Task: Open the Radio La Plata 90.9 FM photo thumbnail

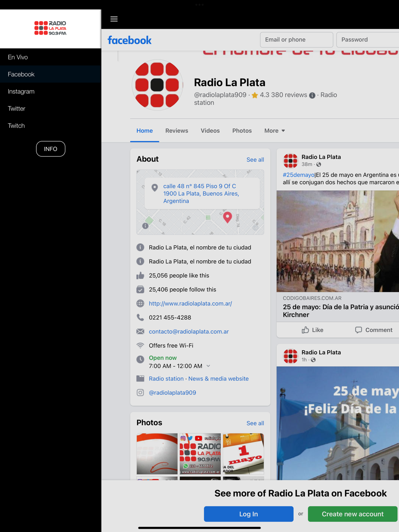Action: tap(200, 453)
